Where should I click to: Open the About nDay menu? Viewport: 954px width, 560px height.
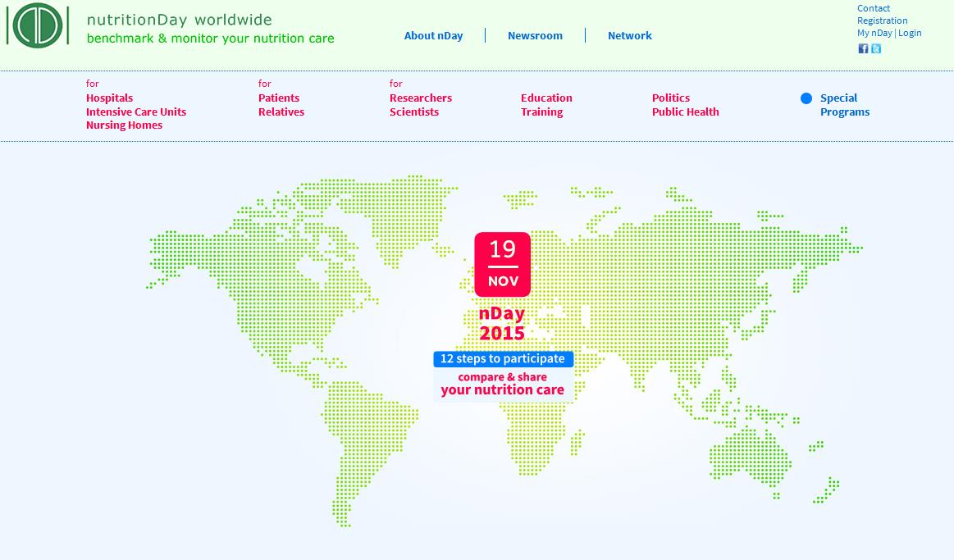point(433,36)
